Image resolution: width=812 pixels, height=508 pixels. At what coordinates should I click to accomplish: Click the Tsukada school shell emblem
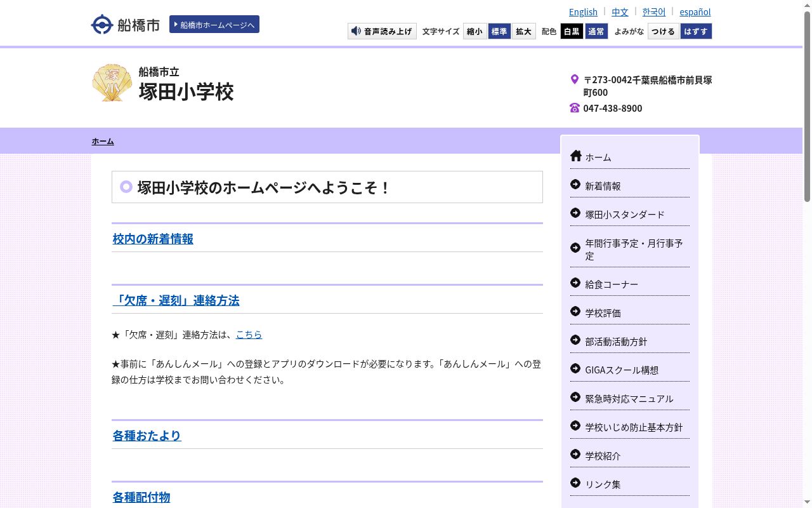[x=112, y=83]
